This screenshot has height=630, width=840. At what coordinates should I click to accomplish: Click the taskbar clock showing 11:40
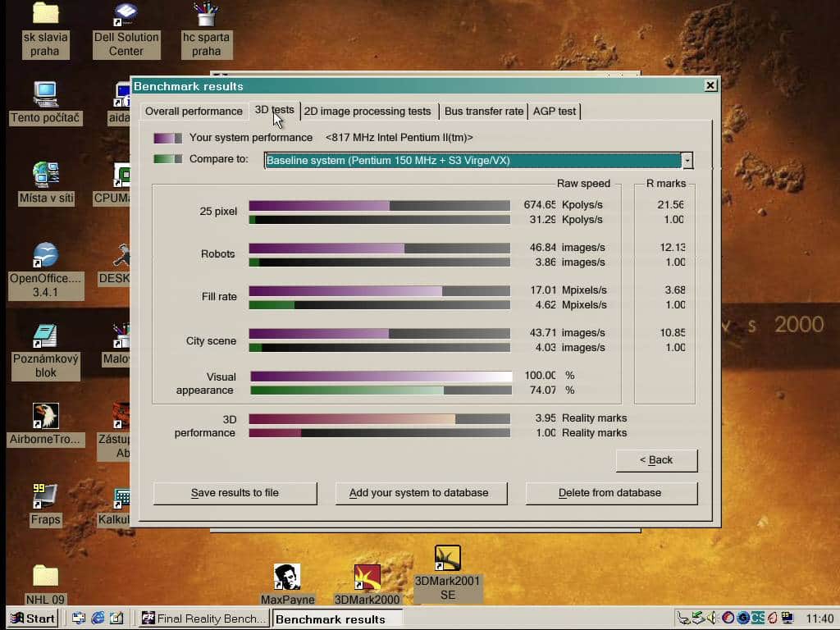[819, 619]
